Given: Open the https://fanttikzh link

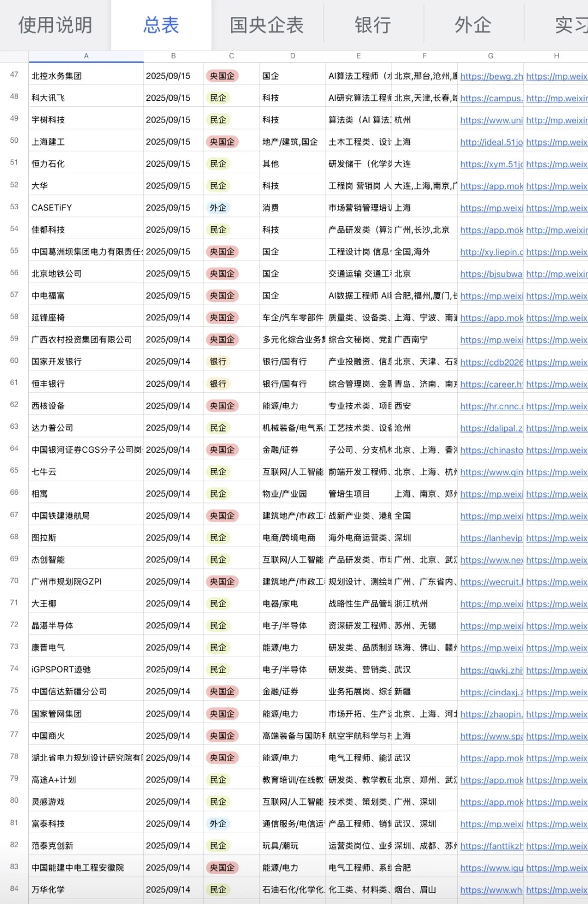Looking at the screenshot, I should (x=492, y=846).
